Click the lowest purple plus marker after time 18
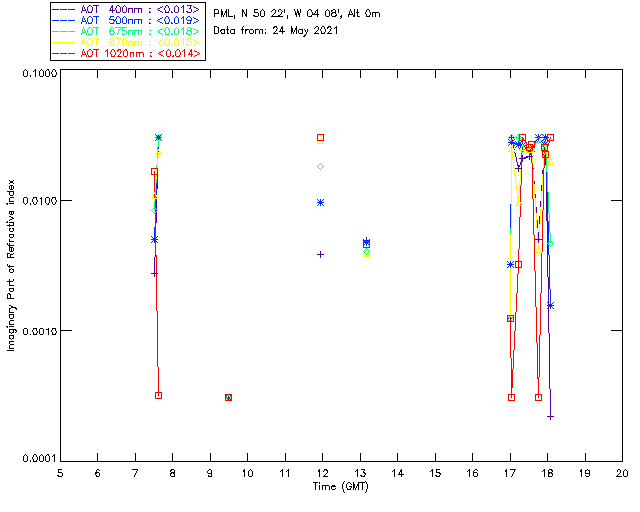This screenshot has height=512, width=640. click(x=550, y=417)
